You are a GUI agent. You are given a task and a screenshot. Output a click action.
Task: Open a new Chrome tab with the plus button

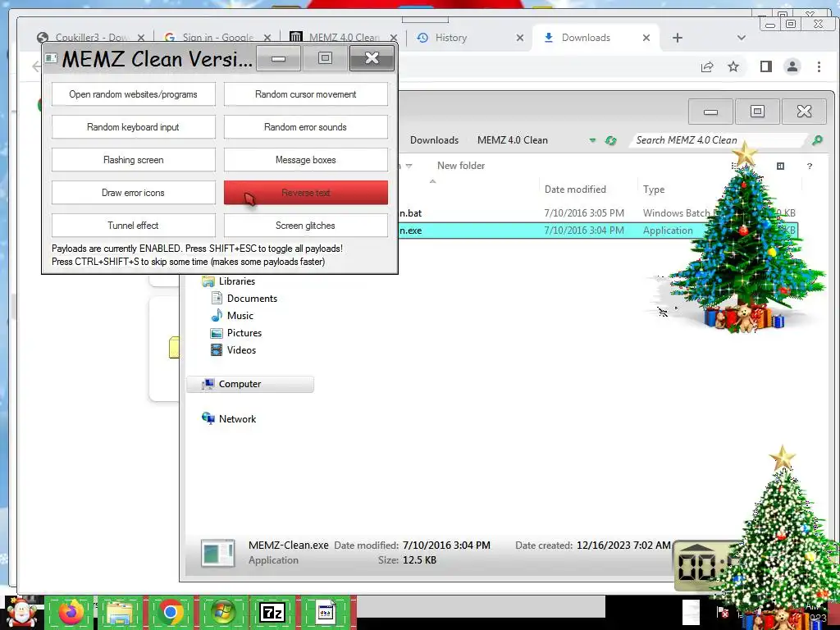point(677,38)
